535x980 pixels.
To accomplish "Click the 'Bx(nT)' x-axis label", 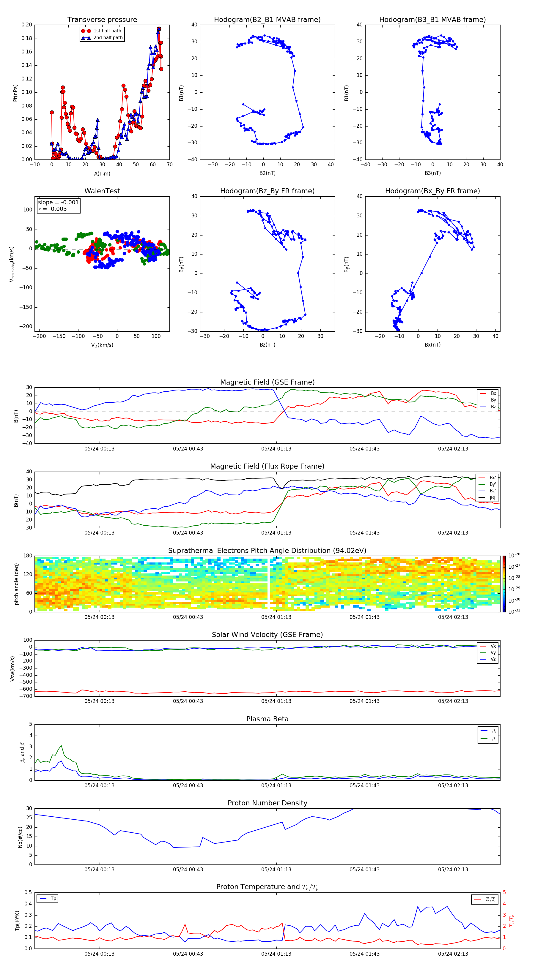I will (x=432, y=345).
